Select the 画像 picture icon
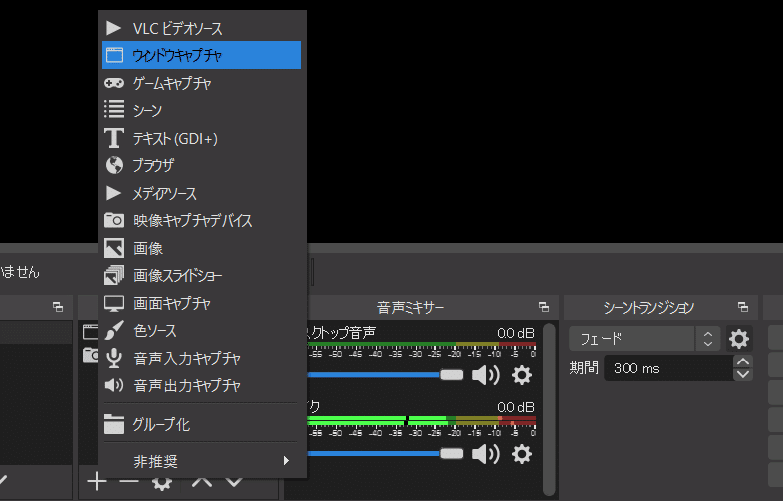The width and height of the screenshot is (783, 501). [114, 248]
